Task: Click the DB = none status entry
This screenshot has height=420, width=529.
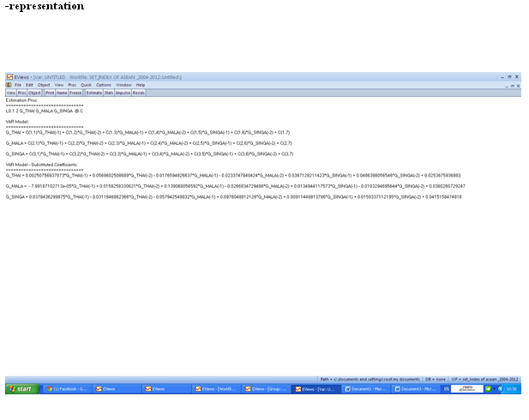Action: pos(436,379)
